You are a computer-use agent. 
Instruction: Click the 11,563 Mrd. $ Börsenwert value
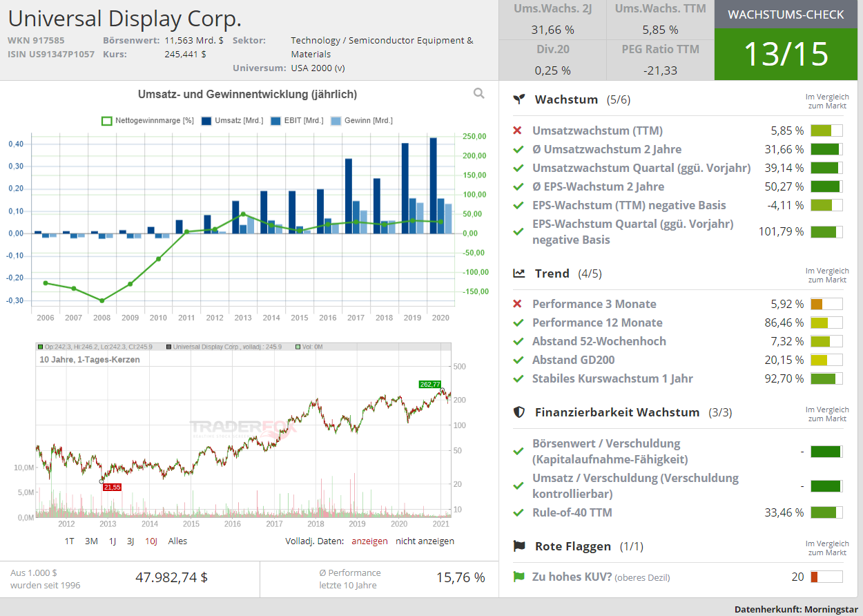point(194,41)
